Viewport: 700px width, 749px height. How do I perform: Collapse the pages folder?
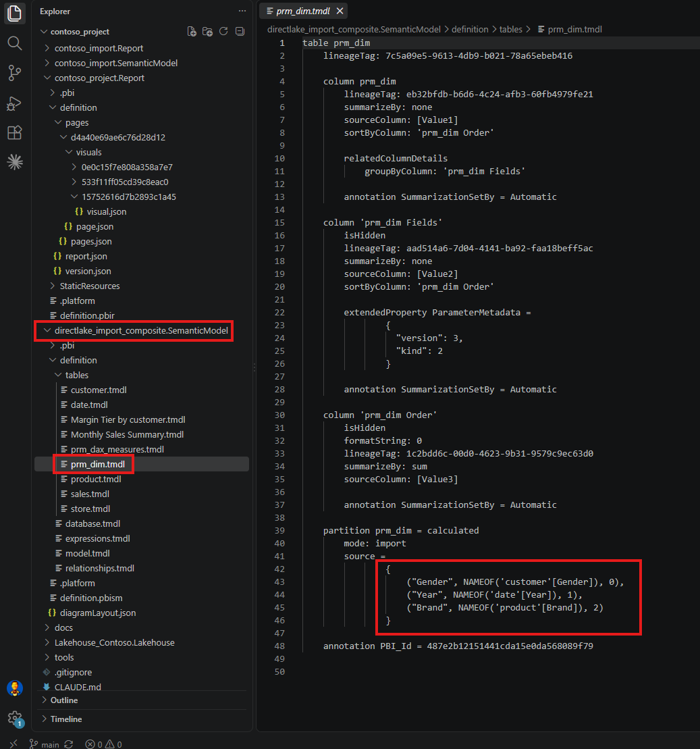(x=77, y=122)
